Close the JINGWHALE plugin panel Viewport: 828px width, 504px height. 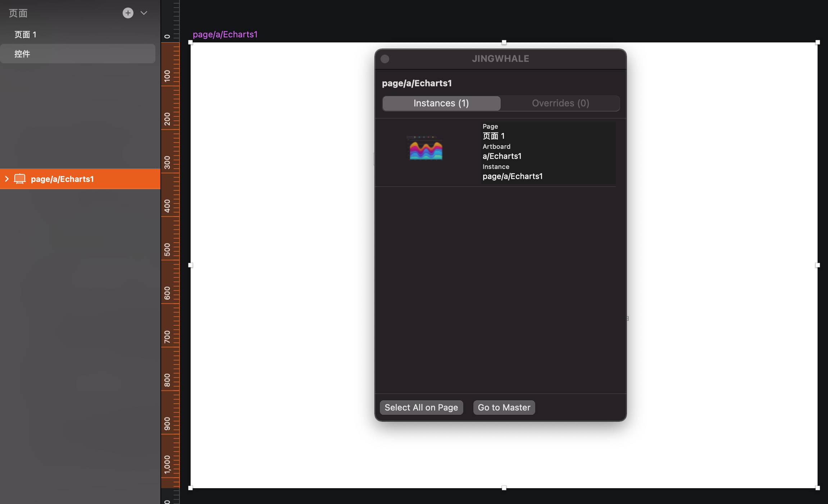[x=385, y=59]
